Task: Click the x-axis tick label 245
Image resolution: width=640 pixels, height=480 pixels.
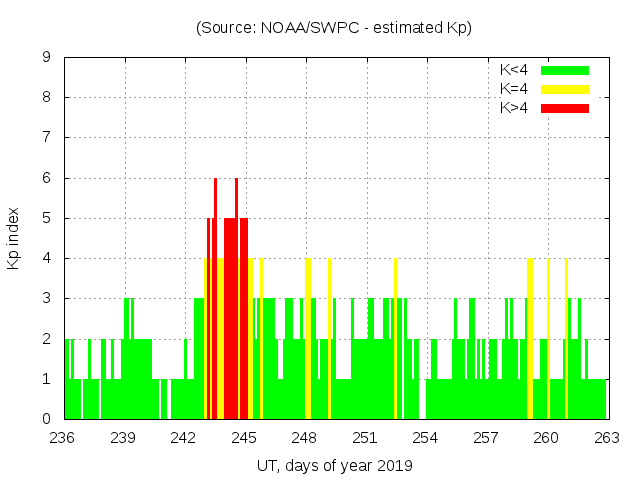Action: tap(244, 438)
